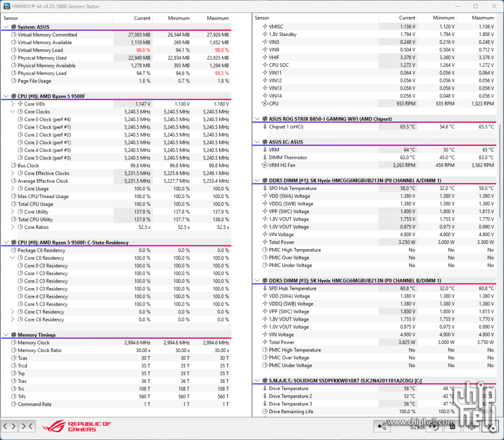Click the VRM HS Fan icon

point(264,165)
